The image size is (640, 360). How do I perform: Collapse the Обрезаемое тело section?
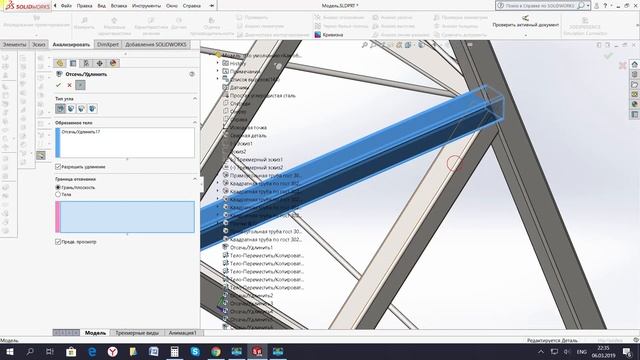tap(195, 122)
